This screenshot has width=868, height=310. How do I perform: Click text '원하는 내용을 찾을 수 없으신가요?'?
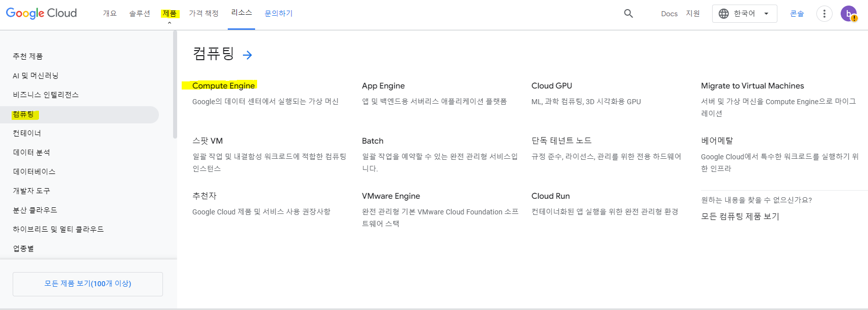point(756,200)
